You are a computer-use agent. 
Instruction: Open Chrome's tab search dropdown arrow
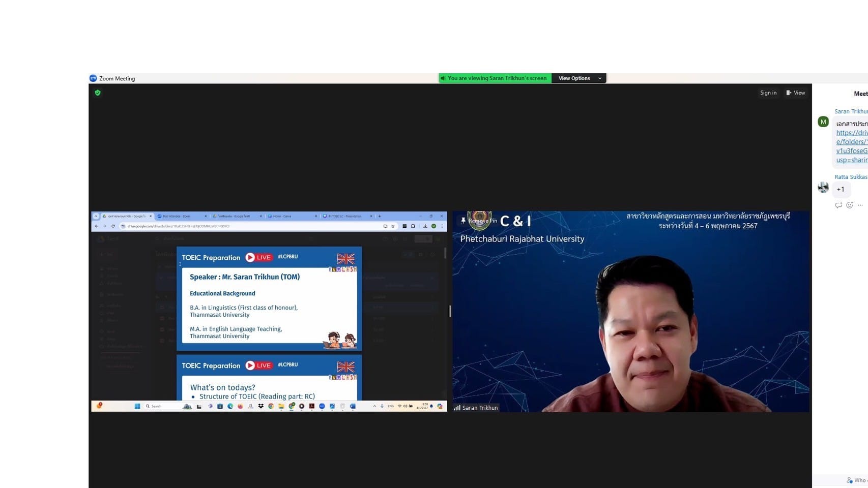coord(96,216)
